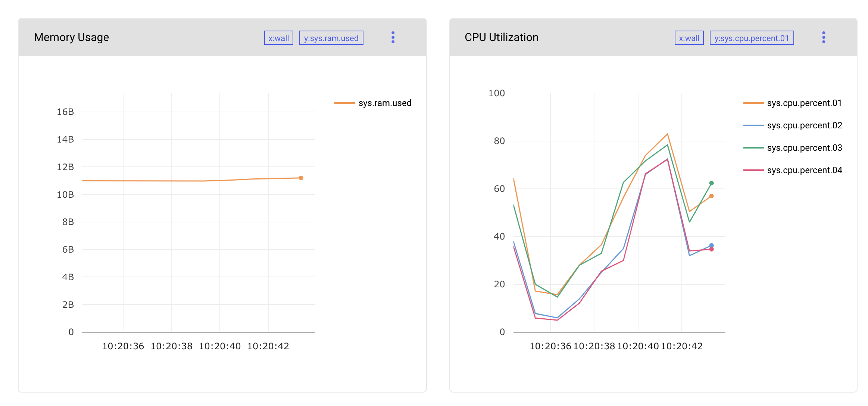Image resolution: width=868 pixels, height=406 pixels.
Task: Click the 80 label on the CPU y-axis
Action: coord(499,141)
